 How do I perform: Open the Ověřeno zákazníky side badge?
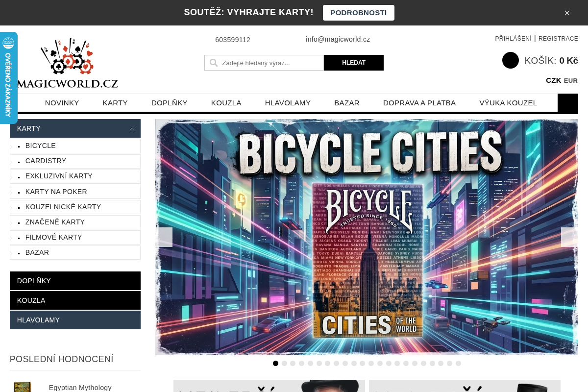tap(8, 78)
